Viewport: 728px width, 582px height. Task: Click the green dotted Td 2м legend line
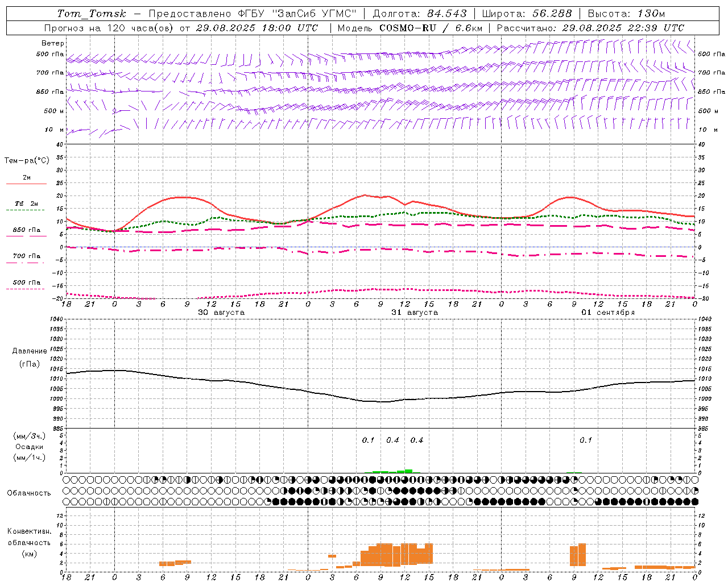pyautogui.click(x=26, y=210)
